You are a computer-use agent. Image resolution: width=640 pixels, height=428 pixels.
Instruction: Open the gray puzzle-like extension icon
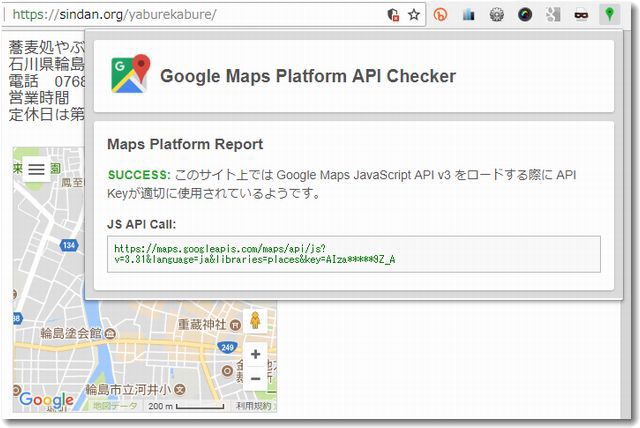tap(553, 15)
